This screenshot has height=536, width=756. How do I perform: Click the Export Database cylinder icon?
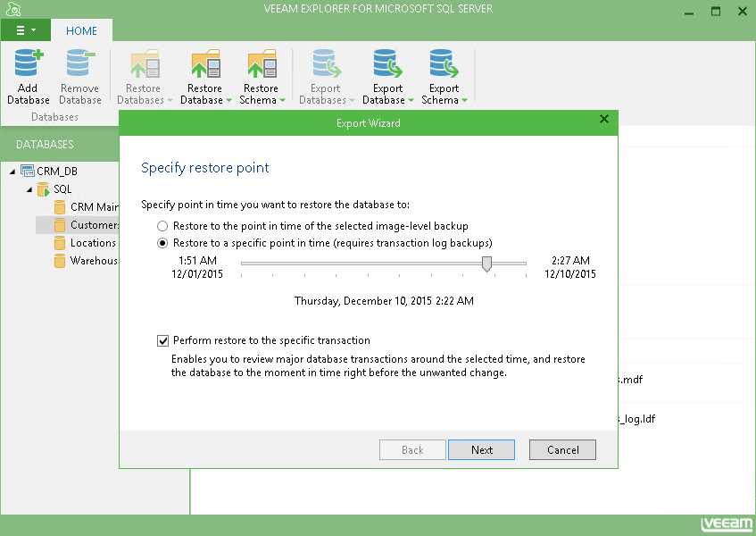pyautogui.click(x=387, y=63)
